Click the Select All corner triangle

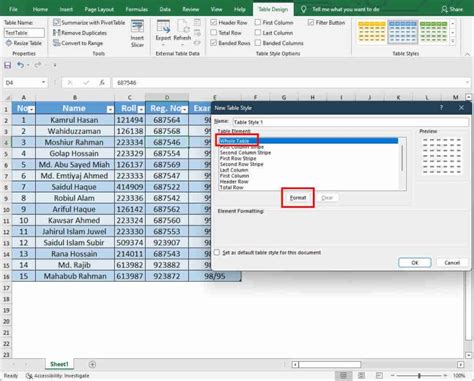coord(7,98)
